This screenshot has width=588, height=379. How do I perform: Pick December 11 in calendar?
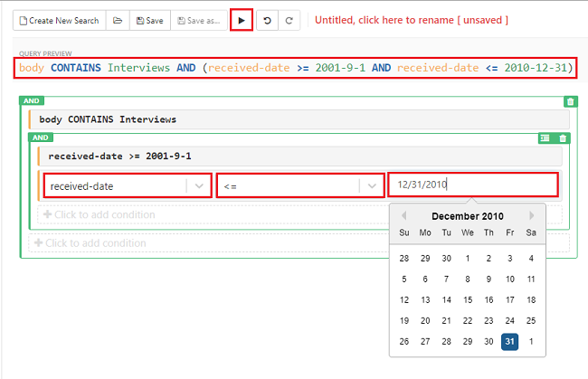click(531, 280)
